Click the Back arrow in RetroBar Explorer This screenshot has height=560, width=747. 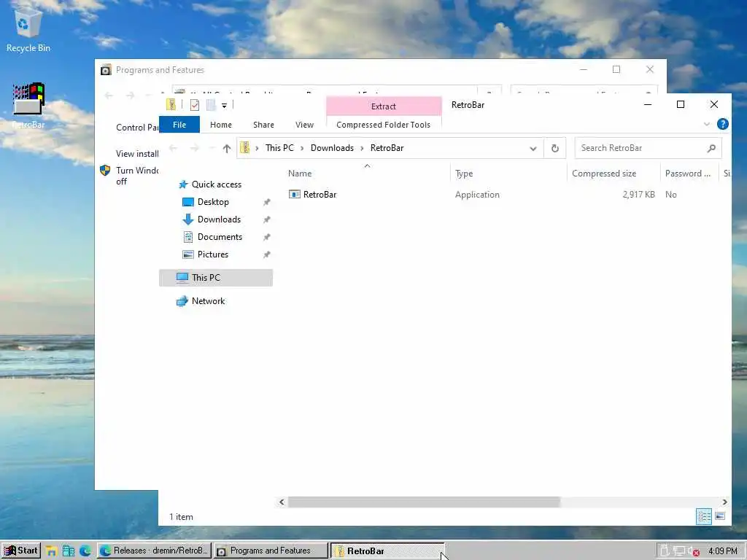point(174,149)
